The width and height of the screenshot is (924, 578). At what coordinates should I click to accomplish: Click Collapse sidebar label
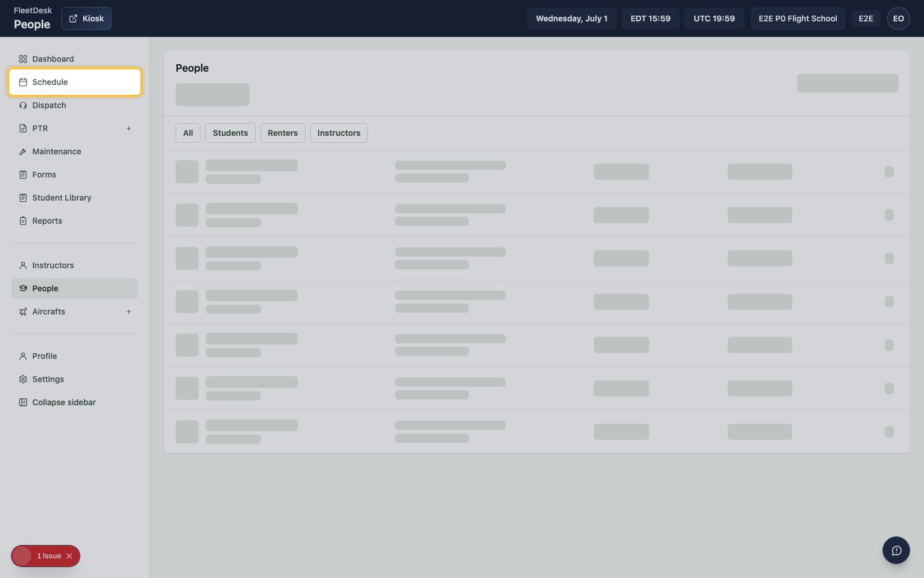64,402
